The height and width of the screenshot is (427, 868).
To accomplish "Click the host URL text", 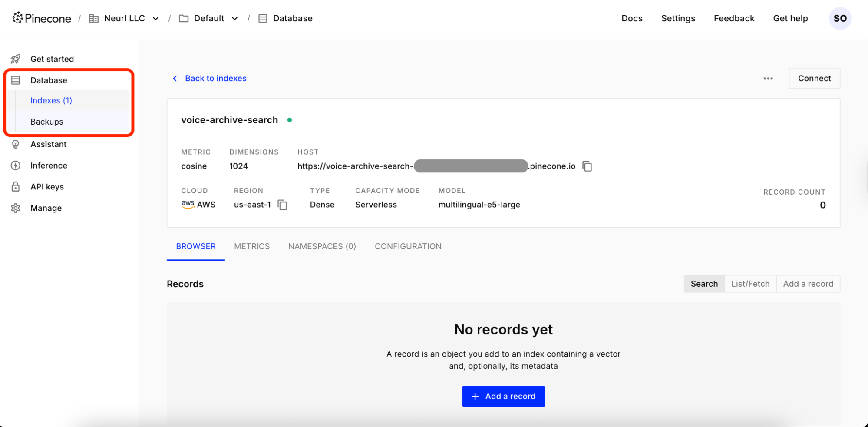I will [436, 166].
